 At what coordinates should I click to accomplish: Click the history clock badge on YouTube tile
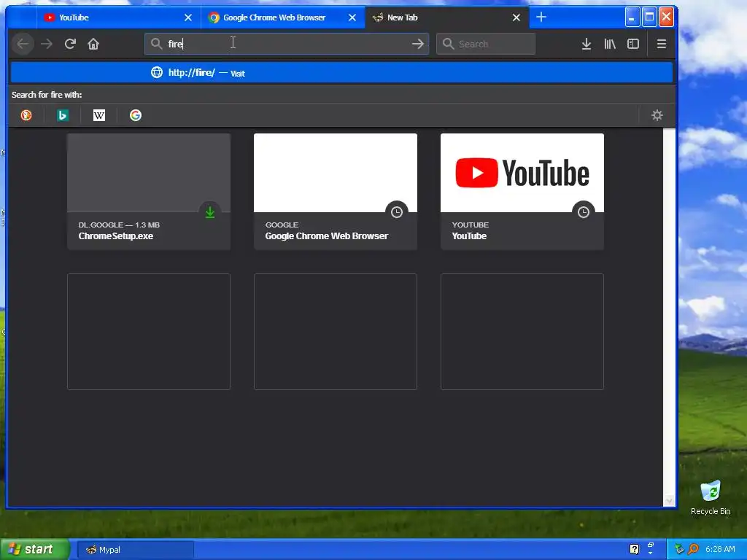tap(584, 212)
